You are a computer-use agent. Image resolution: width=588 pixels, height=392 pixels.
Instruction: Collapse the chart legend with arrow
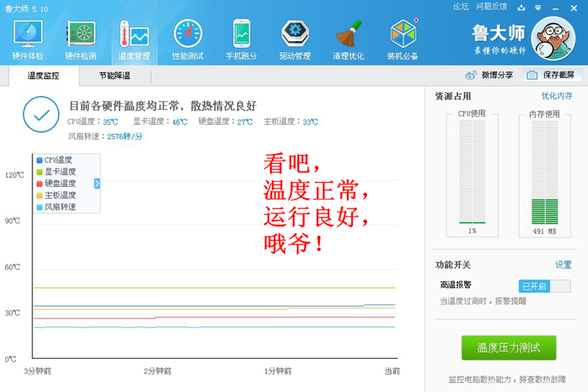click(97, 184)
